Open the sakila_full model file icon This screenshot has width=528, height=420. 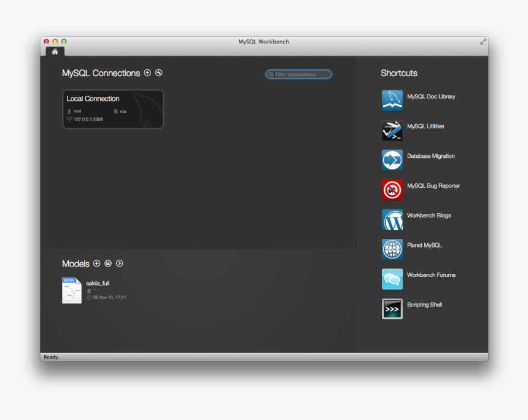click(72, 290)
